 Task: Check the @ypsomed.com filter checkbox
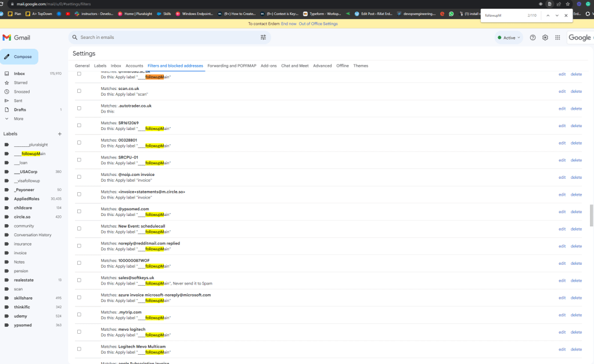coord(79,211)
